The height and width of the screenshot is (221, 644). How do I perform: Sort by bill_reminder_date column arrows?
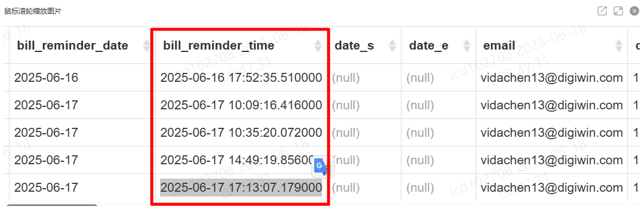146,45
